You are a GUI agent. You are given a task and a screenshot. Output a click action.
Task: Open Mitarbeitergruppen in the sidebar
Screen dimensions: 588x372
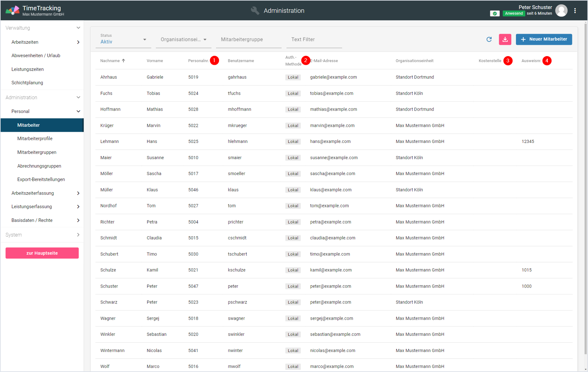tap(37, 152)
